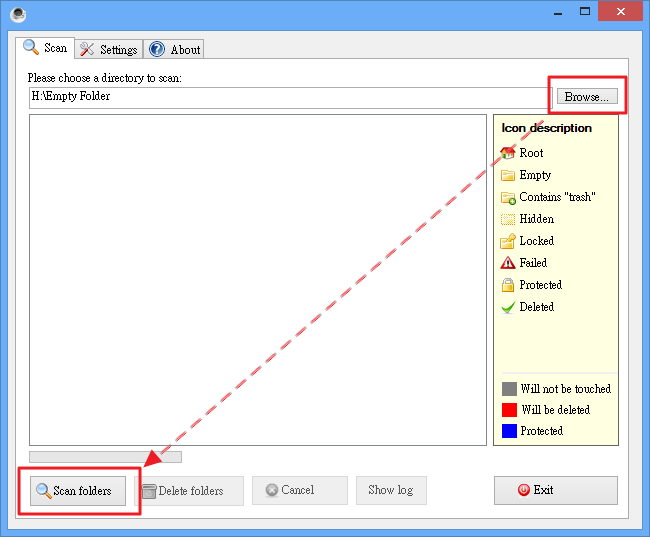Click the Deleted green checkmark icon
Viewport: 650px width, 537px height.
pyautogui.click(x=508, y=307)
